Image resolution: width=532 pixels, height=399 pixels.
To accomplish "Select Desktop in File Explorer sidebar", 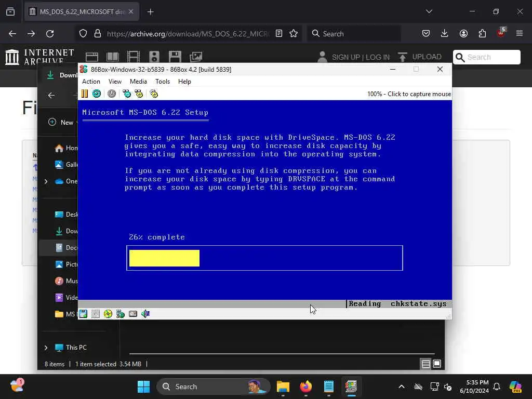I will (x=66, y=215).
